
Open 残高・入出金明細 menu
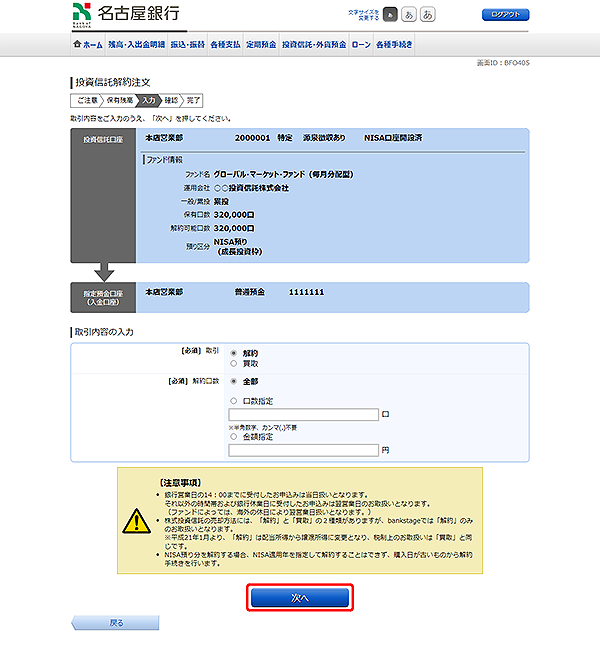[136, 44]
